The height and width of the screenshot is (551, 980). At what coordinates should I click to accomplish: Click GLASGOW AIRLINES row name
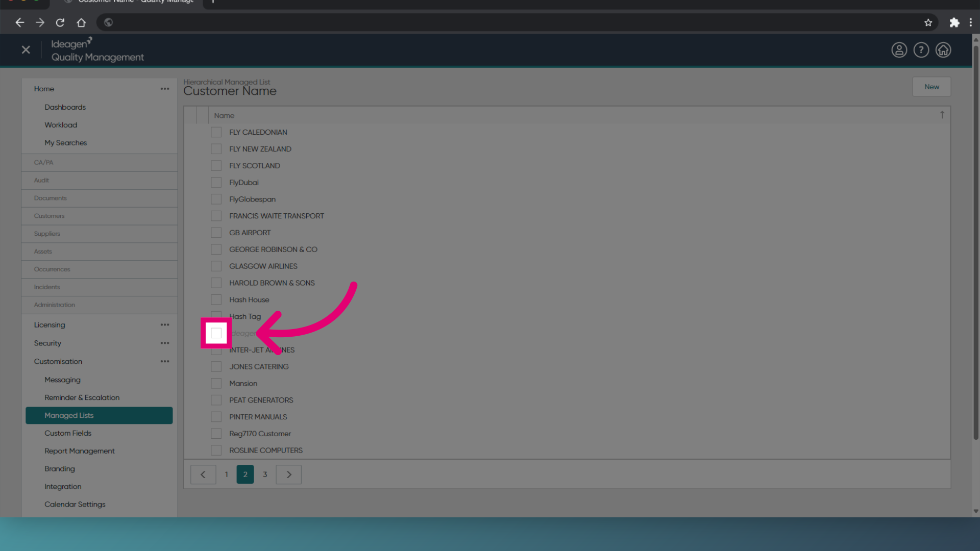263,266
